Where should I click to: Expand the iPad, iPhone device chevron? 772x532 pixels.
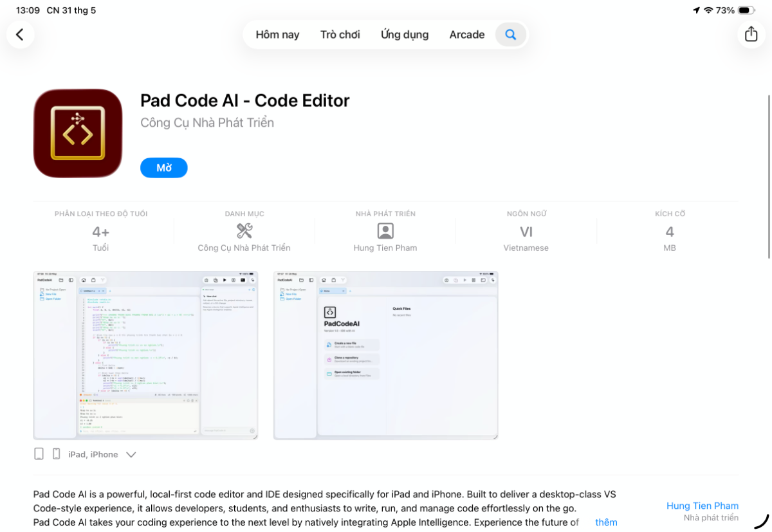(x=131, y=455)
